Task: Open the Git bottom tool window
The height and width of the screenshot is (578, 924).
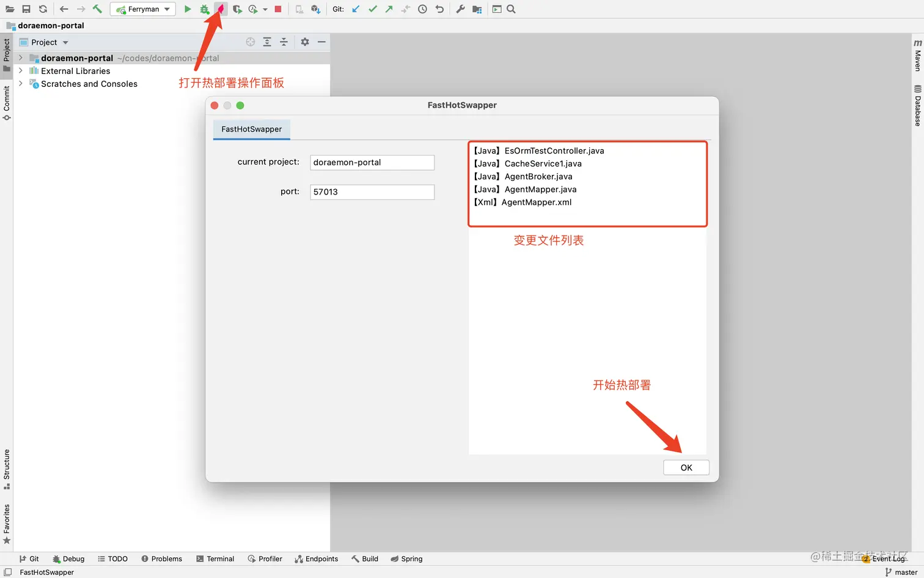Action: pyautogui.click(x=29, y=558)
